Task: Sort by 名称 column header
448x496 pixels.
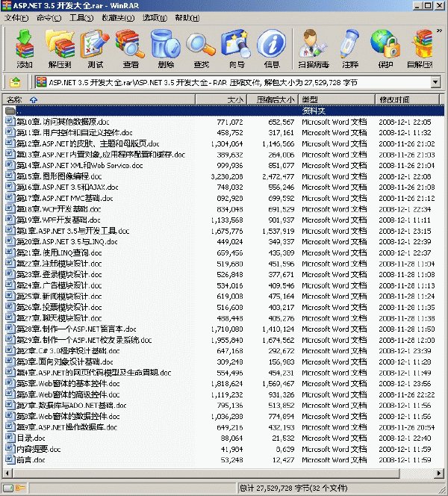Action: click(99, 99)
